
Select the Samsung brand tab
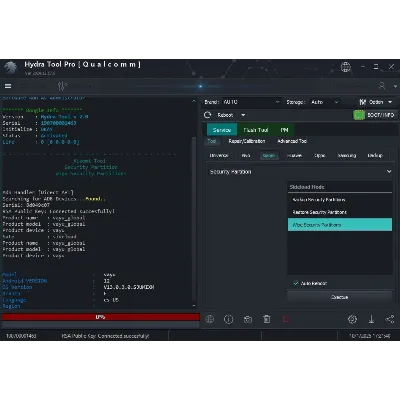point(347,156)
